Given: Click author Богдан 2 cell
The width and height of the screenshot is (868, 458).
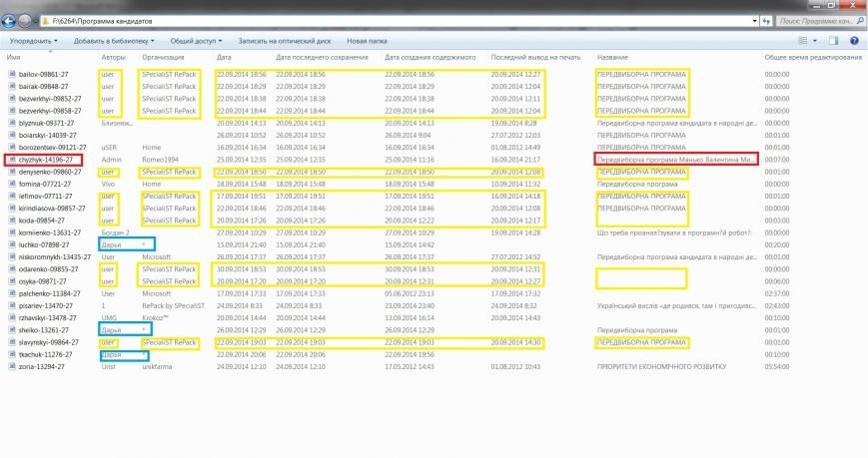Looking at the screenshot, I should (115, 232).
